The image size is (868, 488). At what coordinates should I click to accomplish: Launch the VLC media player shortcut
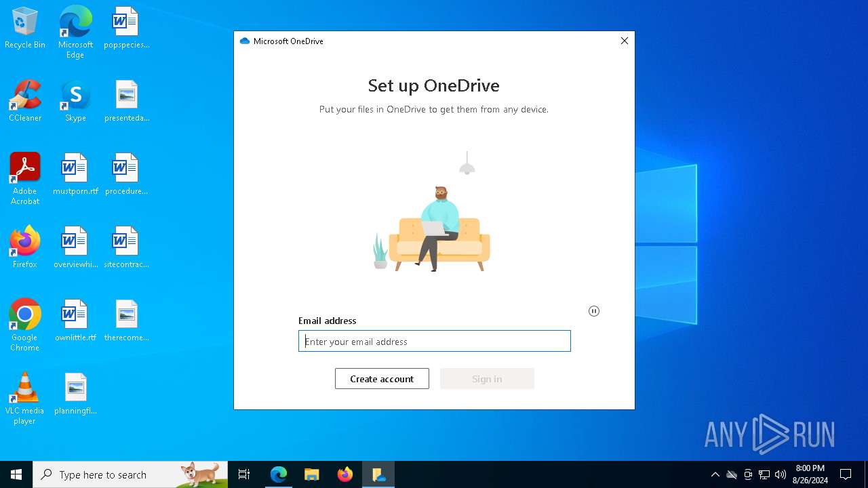[25, 399]
